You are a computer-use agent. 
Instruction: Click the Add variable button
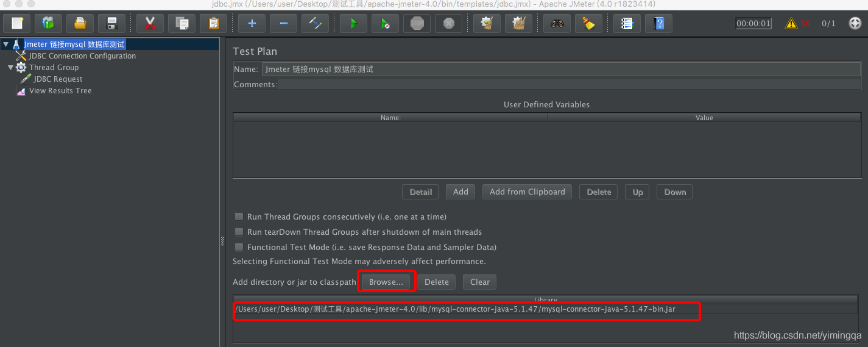tap(461, 192)
